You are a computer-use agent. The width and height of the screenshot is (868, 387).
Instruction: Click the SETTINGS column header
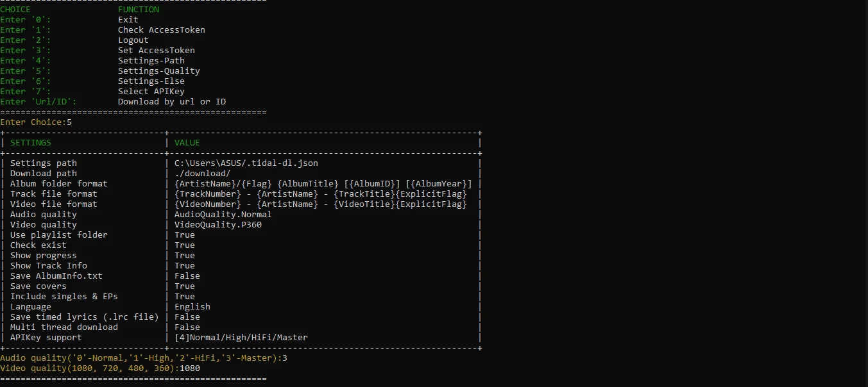[31, 143]
